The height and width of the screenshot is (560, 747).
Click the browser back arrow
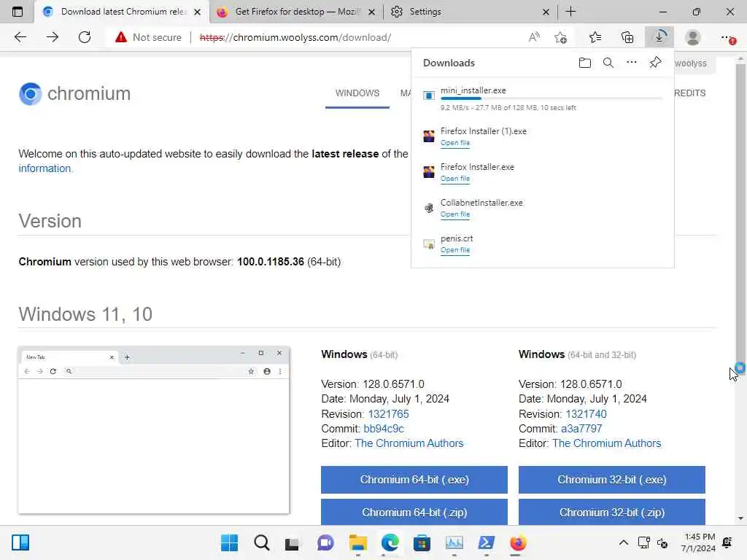point(20,37)
